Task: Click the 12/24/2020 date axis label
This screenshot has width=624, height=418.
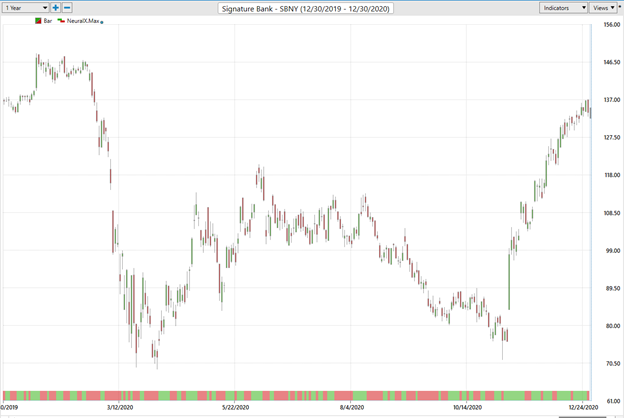Action: 583,407
